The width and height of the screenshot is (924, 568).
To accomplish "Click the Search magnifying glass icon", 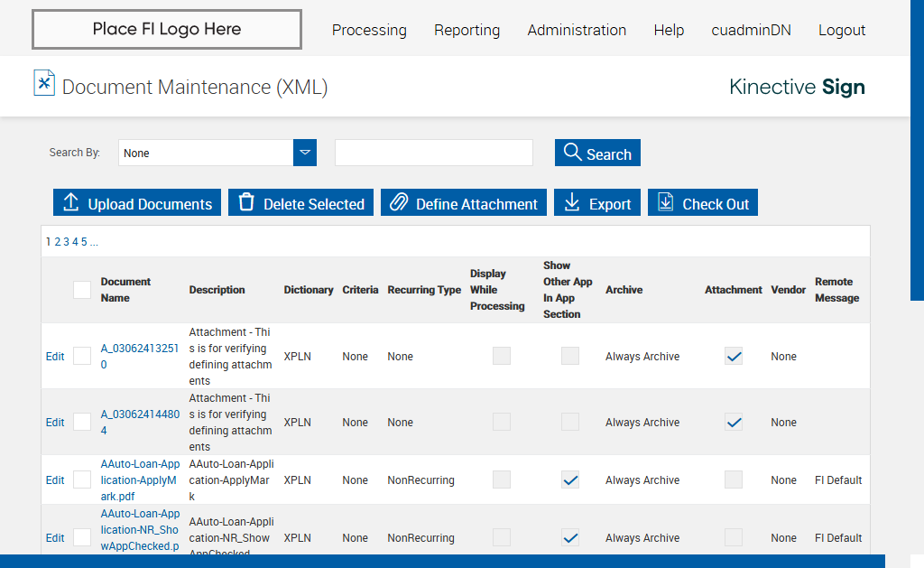I will (x=572, y=153).
